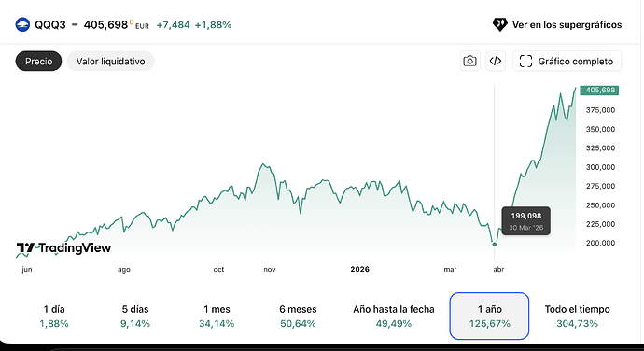
Task: Click the 375,000 price axis label
Action: 600,110
